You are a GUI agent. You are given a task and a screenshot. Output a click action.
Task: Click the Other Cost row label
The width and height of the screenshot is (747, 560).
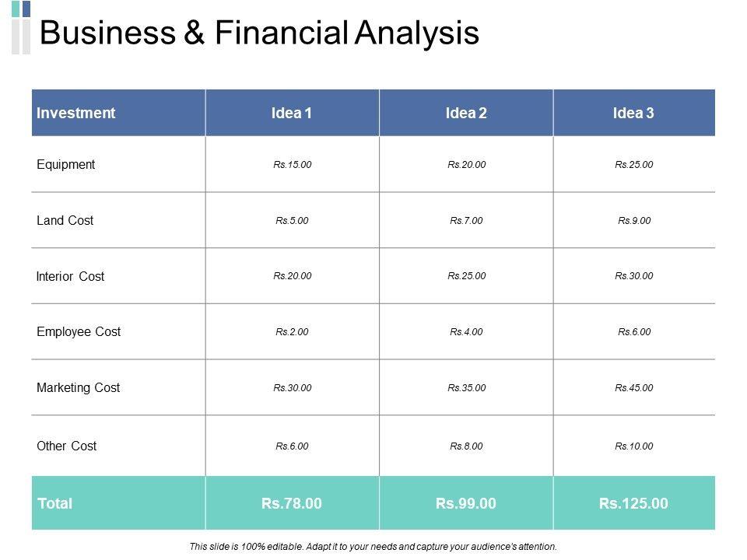[x=67, y=446]
